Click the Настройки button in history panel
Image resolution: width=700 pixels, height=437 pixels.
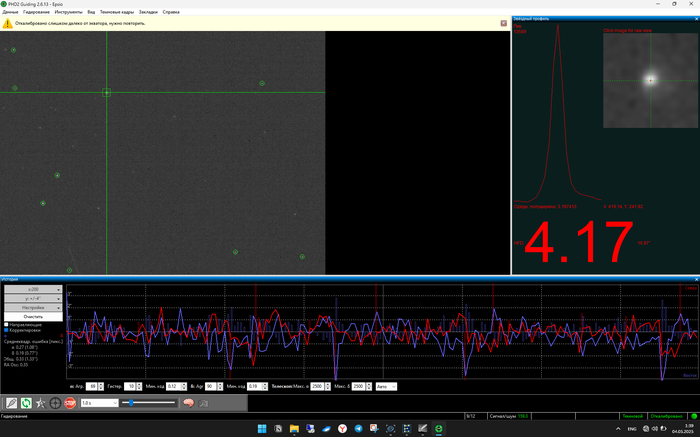tap(34, 307)
